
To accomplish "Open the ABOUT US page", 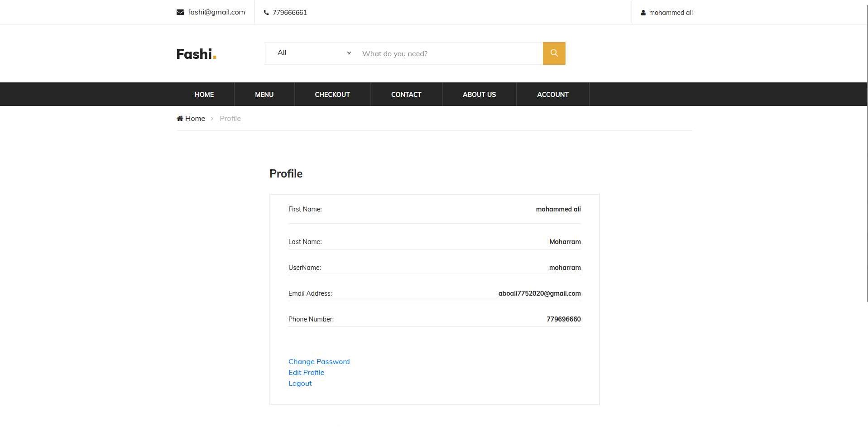I will (x=479, y=94).
